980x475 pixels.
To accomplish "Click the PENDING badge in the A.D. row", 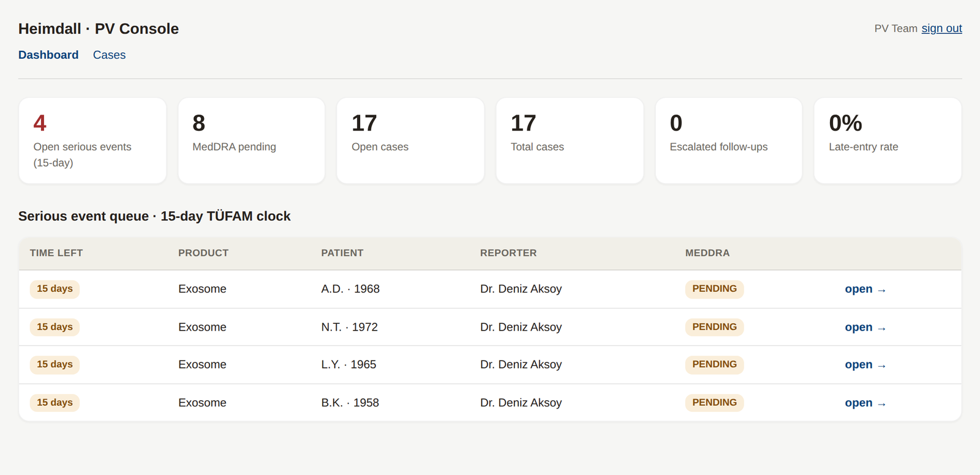I will tap(714, 289).
